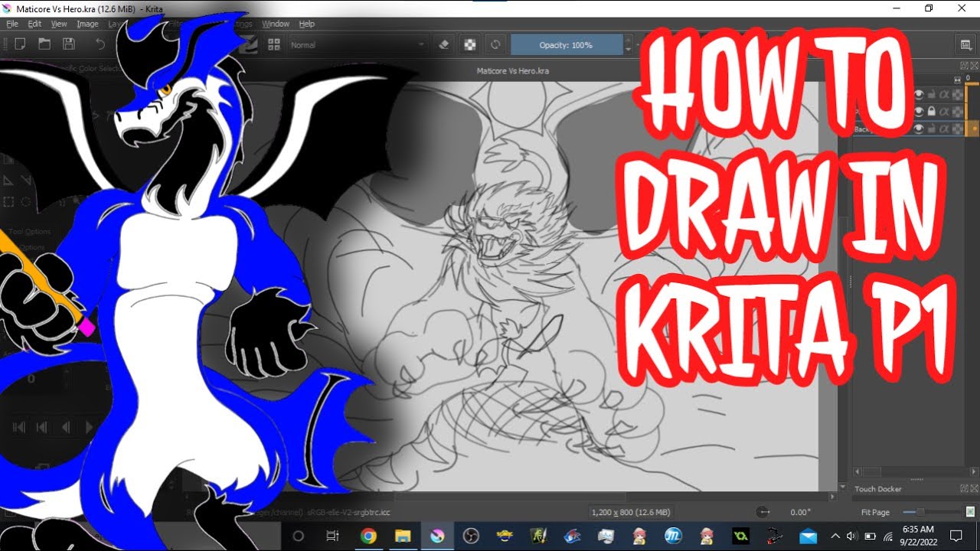Open the Mail app from the taskbar
This screenshot has width=980, height=551.
click(808, 536)
